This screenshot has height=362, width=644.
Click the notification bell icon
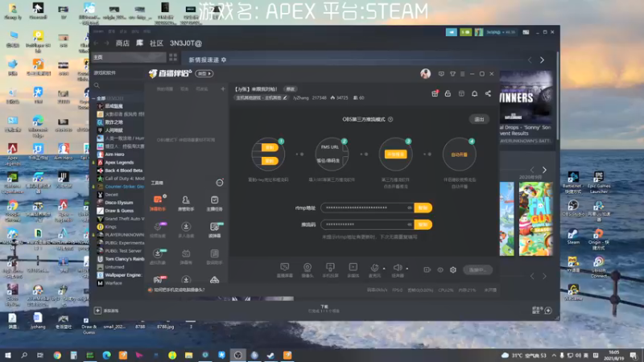pyautogui.click(x=474, y=93)
